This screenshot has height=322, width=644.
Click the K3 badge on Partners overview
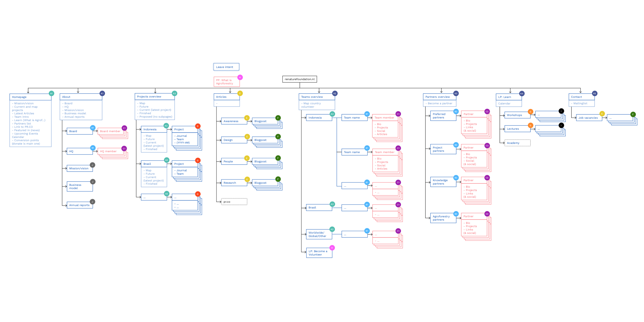[x=456, y=94]
